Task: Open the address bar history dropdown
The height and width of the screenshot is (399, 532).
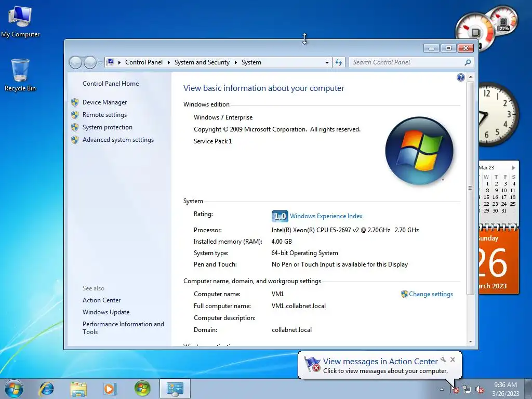Action: pyautogui.click(x=327, y=63)
